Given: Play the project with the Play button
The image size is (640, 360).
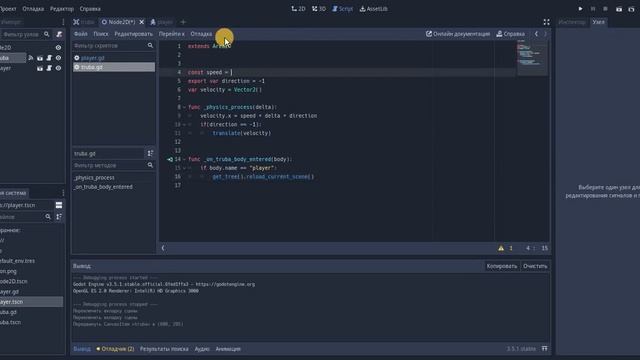Looking at the screenshot, I should coord(580,9).
